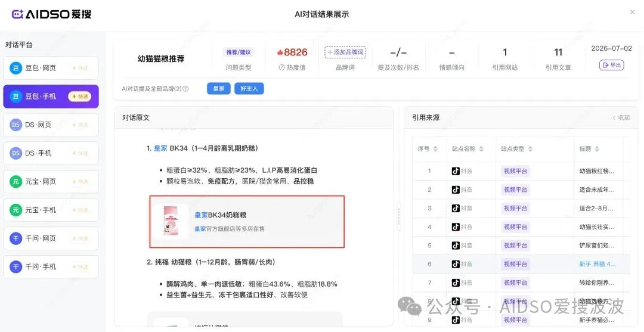Click the 皇家官方旗舰店等多店在售 text

(229, 229)
